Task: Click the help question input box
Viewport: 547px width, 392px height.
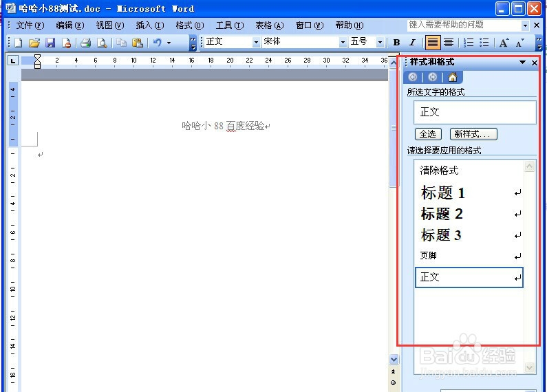Action: click(x=464, y=25)
